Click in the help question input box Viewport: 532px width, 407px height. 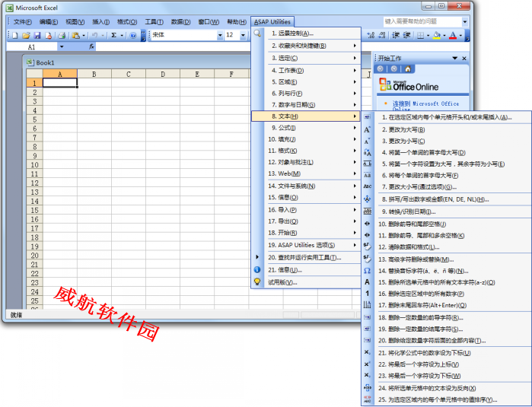(x=422, y=22)
